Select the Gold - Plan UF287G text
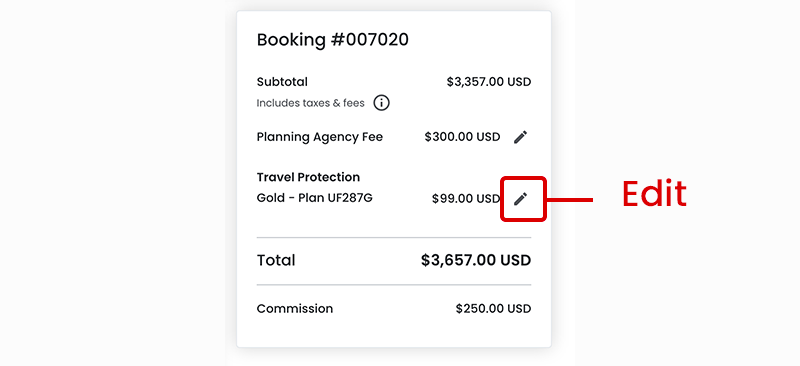The image size is (800, 366). point(314,198)
